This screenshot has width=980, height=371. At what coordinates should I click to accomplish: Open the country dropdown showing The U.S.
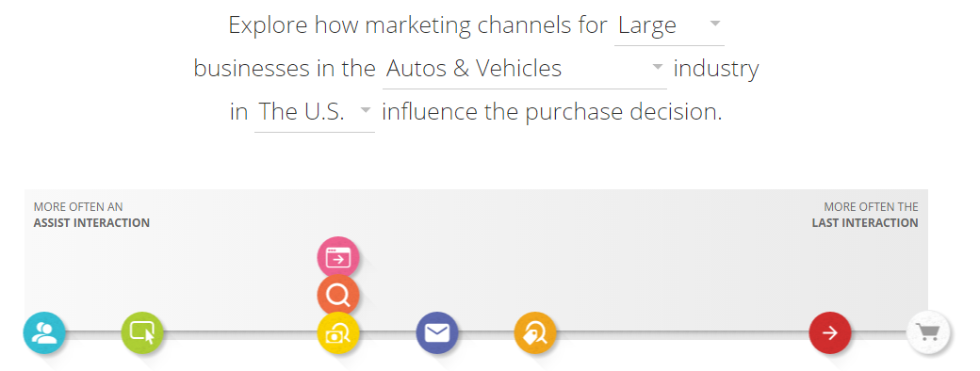point(315,113)
